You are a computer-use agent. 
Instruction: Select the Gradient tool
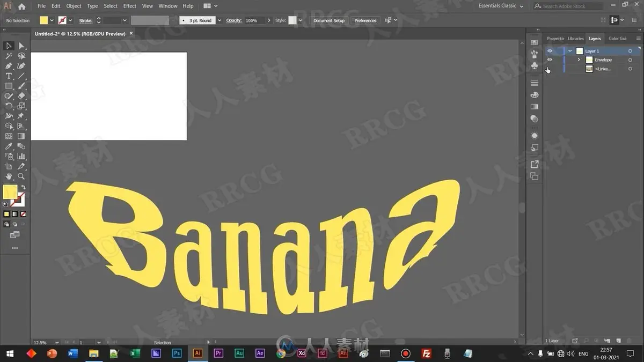tap(21, 136)
